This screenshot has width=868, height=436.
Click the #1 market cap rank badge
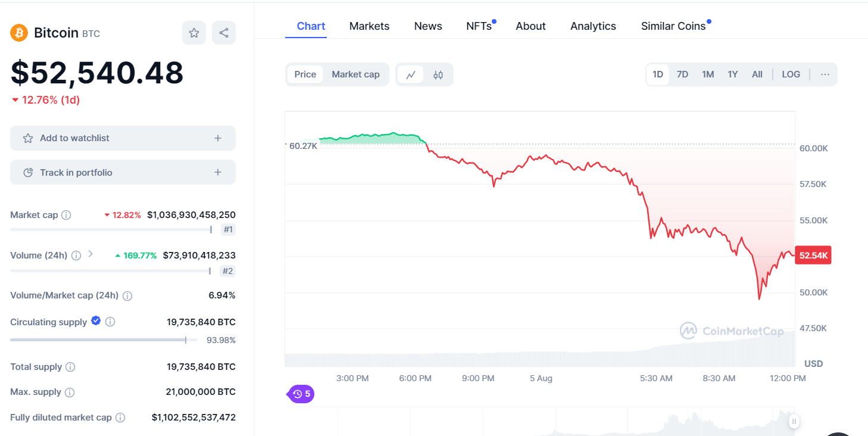(228, 229)
